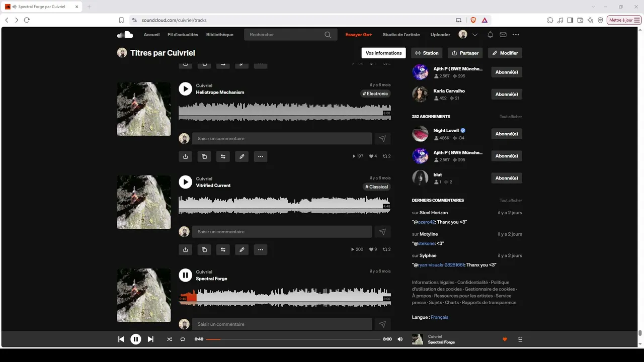
Task: Show all 252 abonnements
Action: coord(511,117)
